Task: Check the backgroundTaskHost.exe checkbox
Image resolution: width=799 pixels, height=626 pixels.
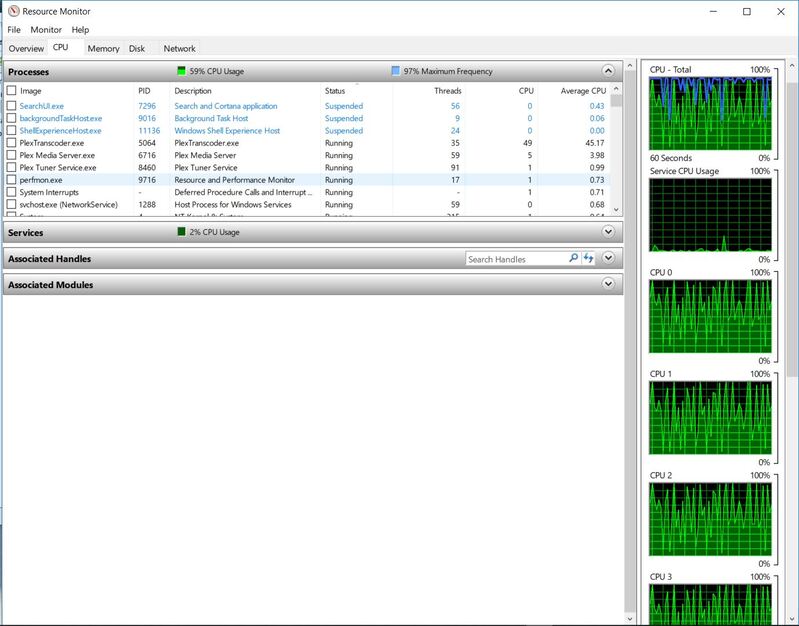Action: [x=11, y=118]
